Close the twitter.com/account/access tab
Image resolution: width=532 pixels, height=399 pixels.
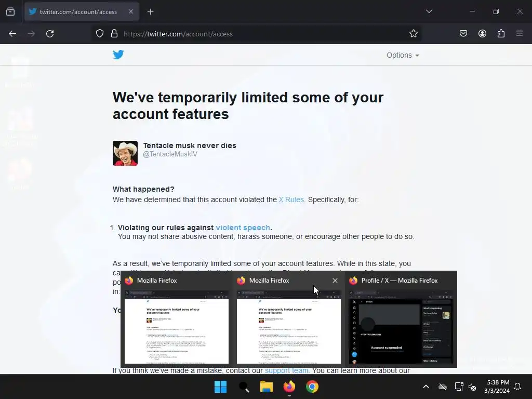[131, 11]
